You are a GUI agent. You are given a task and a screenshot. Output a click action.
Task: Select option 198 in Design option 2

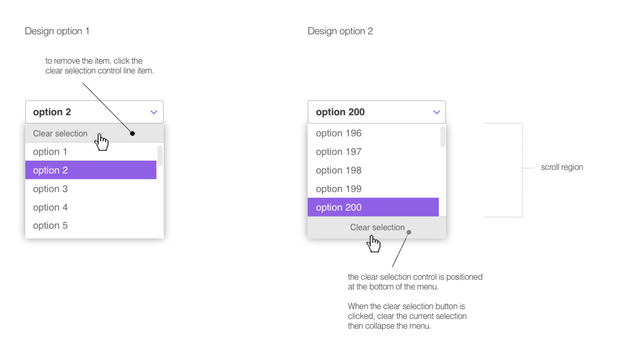coord(339,170)
